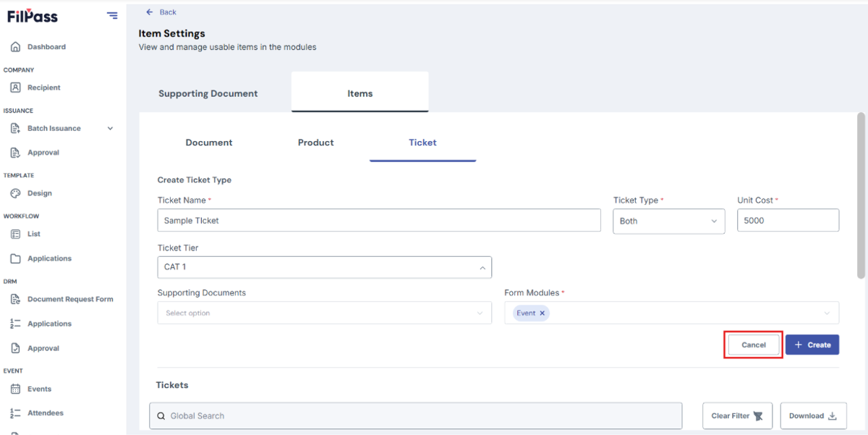The image size is (868, 435).
Task: Click the Dashboard home icon
Action: 16,47
